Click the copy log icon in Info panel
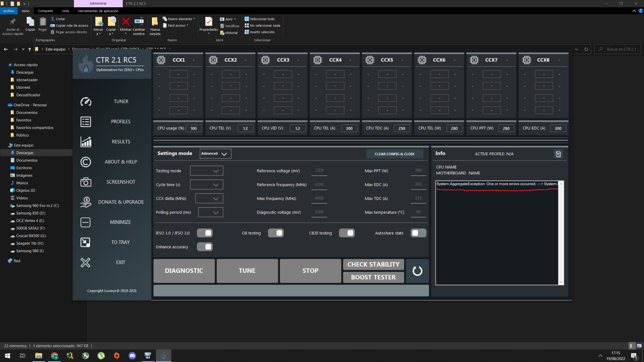 click(x=558, y=154)
